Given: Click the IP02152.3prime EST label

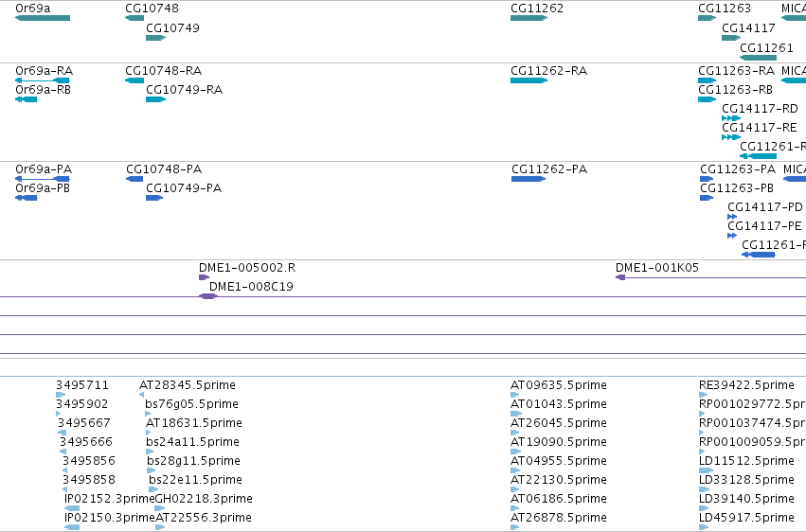Looking at the screenshot, I should click(x=109, y=499).
